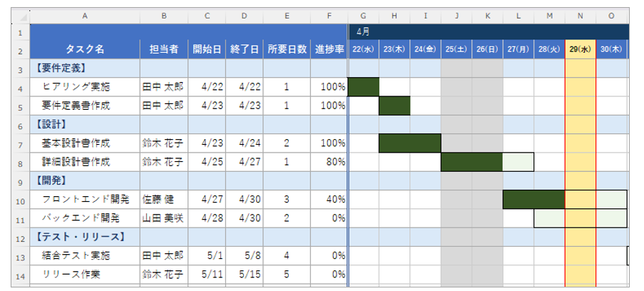Click 詳細設計書作成 dark green completed bar
Image resolution: width=644 pixels, height=291 pixels.
(472, 163)
